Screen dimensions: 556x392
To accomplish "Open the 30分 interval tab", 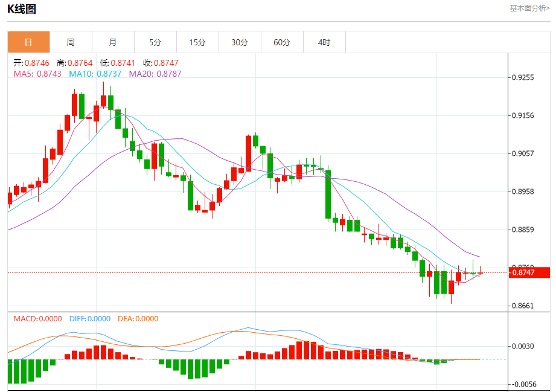I will click(240, 42).
